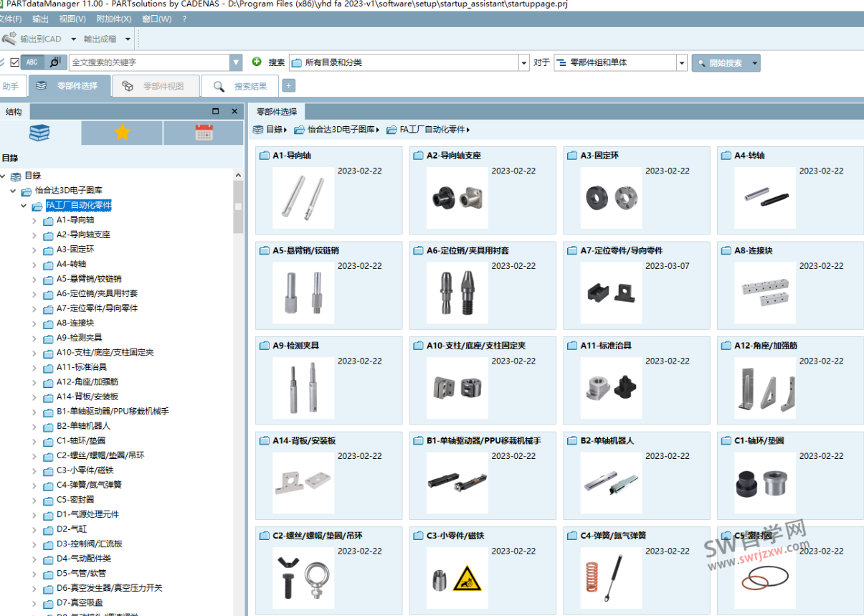Open the calendar history tab in sidebar
Image resolution: width=864 pixels, height=616 pixels.
[204, 133]
